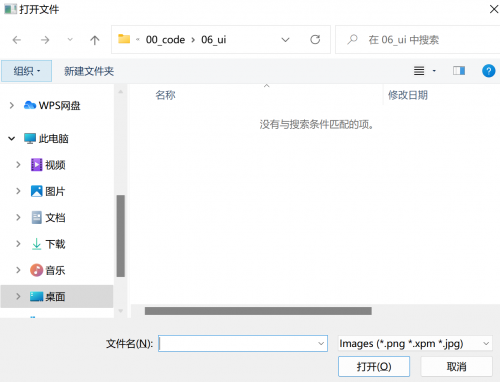Click 新建文件夹 button
The width and height of the screenshot is (500, 382).
click(x=89, y=71)
